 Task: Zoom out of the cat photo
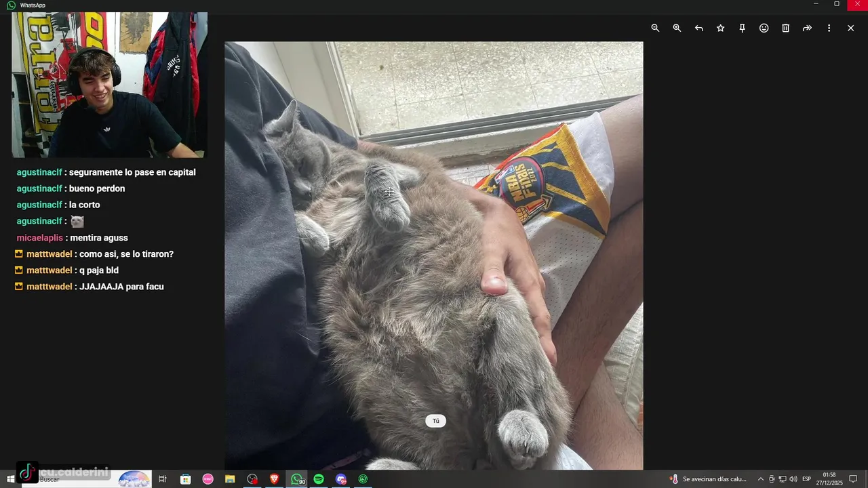(655, 28)
